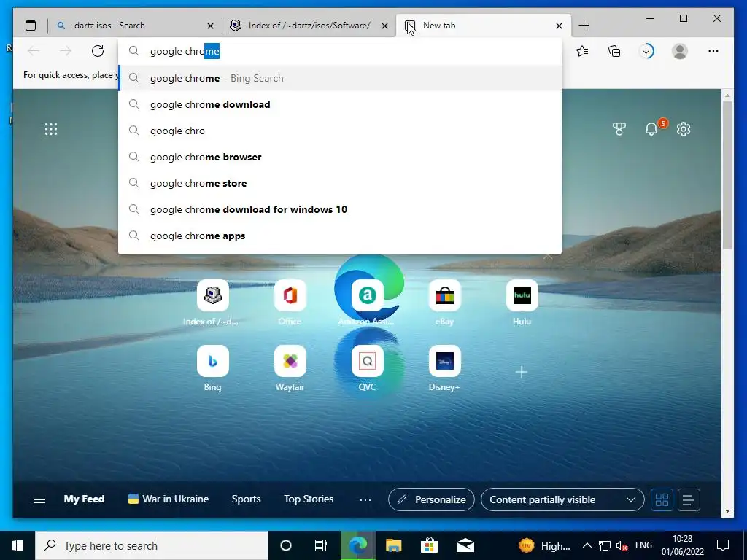Open the Collections icon
This screenshot has height=560, width=747.
pyautogui.click(x=614, y=51)
